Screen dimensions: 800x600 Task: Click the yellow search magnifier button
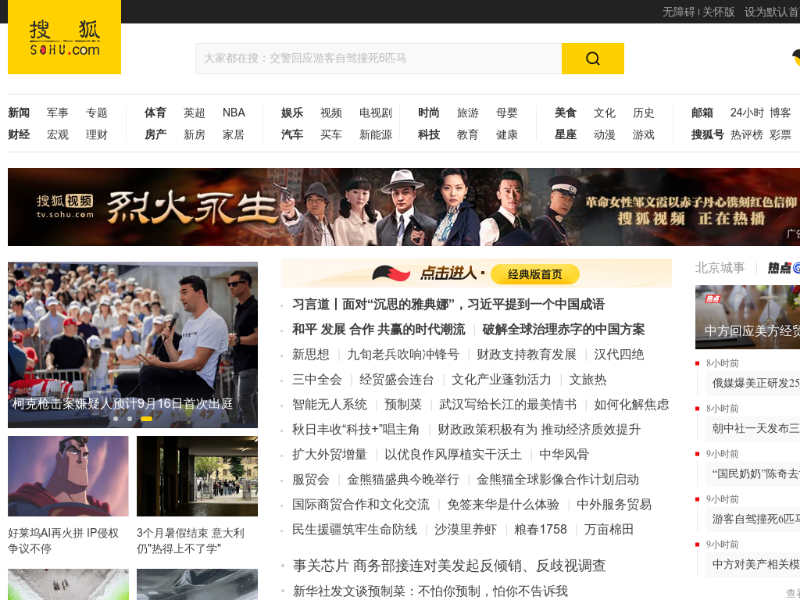pyautogui.click(x=592, y=58)
